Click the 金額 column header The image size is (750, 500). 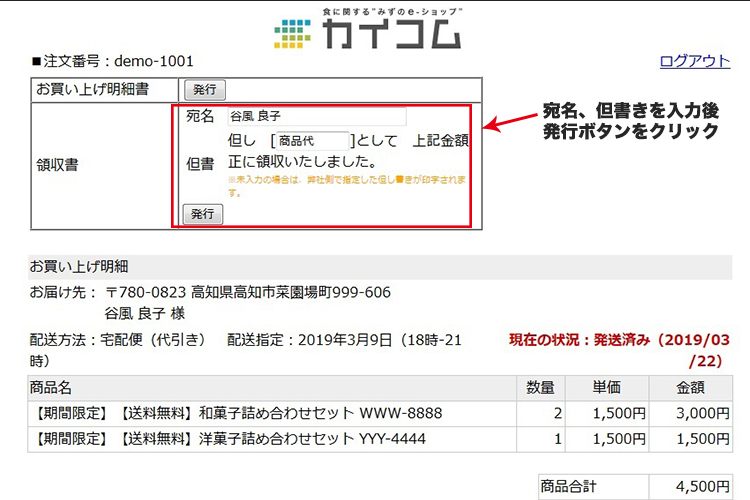click(689, 388)
